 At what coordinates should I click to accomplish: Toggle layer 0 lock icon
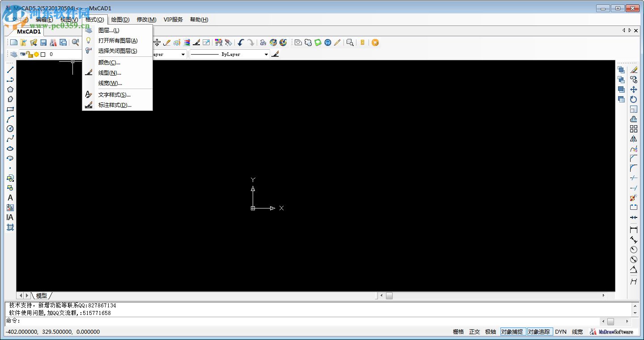click(x=29, y=55)
